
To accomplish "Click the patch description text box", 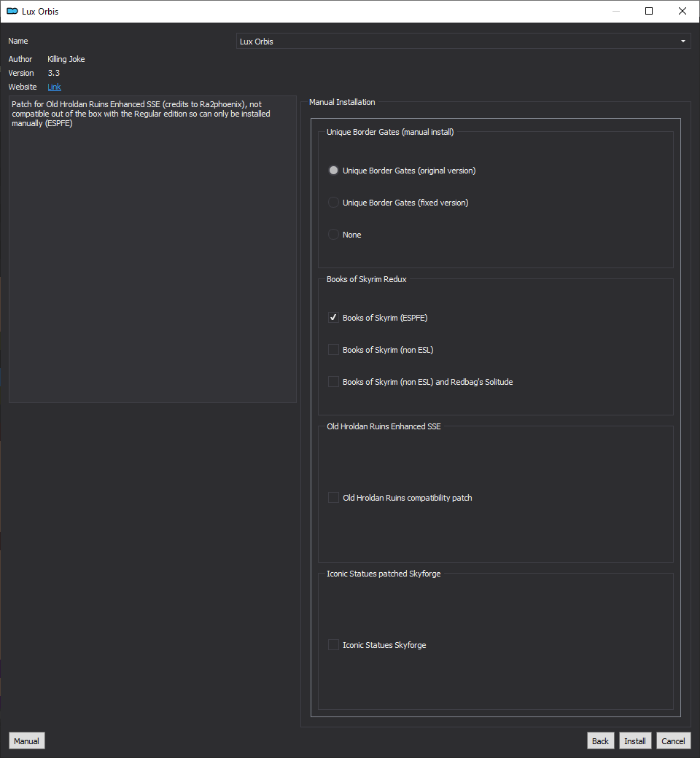I will 153,249.
